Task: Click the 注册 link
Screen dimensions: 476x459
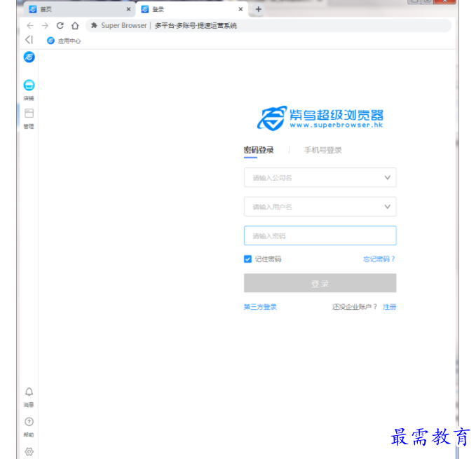Action: pos(390,307)
